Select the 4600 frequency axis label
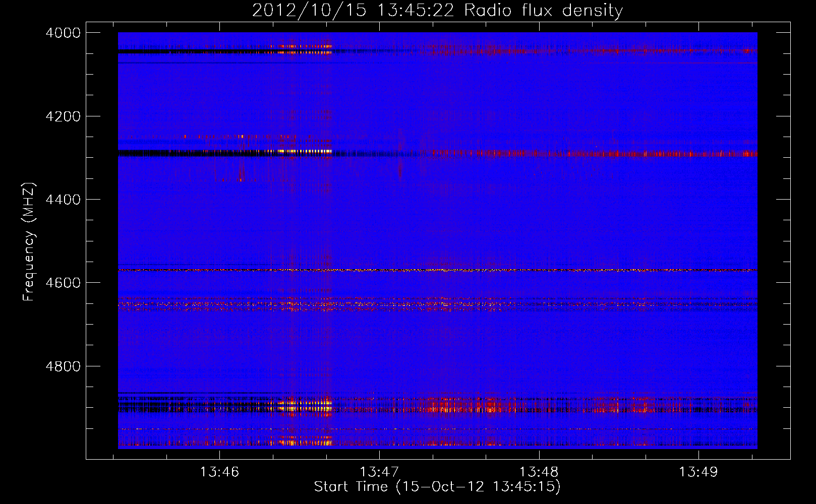The width and height of the screenshot is (816, 504). point(63,283)
